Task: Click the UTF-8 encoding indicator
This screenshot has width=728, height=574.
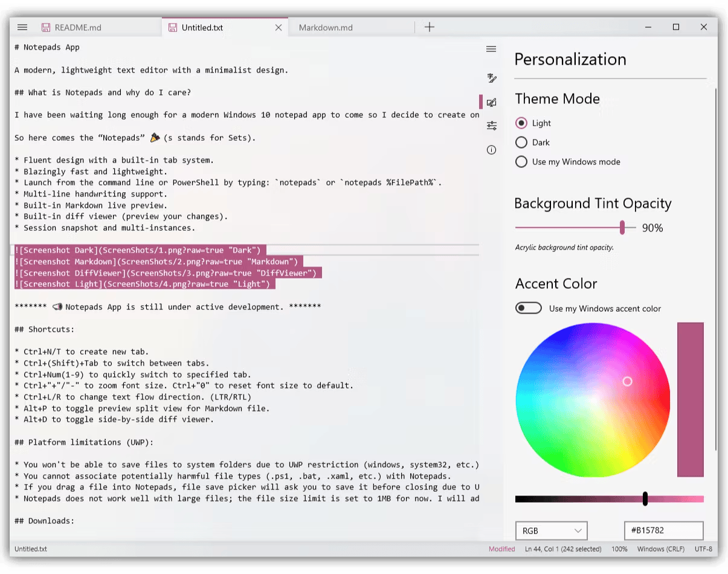Action: click(x=703, y=549)
